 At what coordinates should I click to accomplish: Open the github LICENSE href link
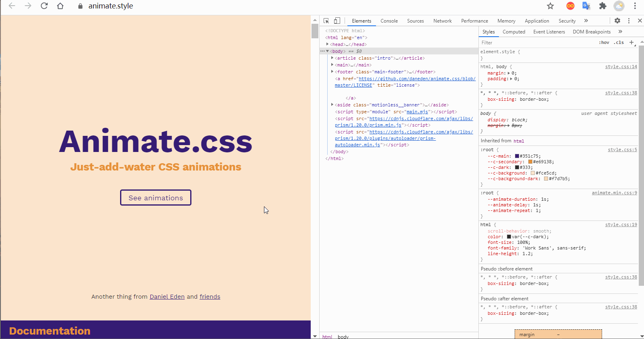pyautogui.click(x=405, y=82)
